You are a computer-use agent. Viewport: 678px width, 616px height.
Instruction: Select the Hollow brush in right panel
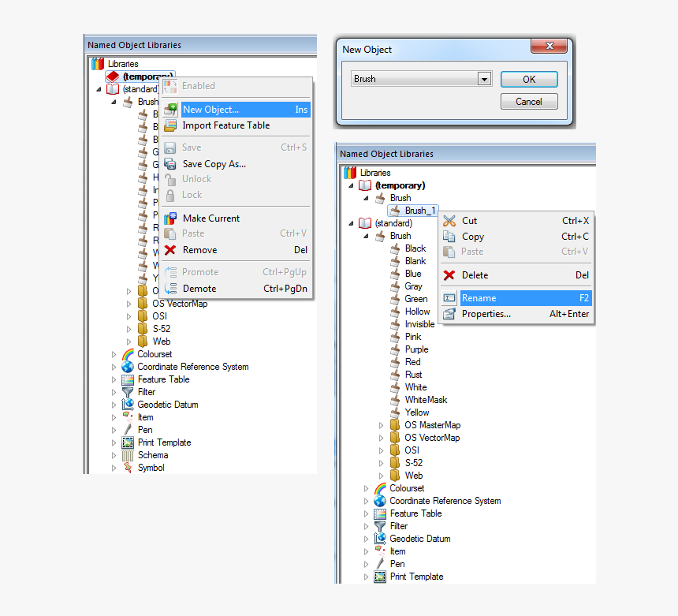point(417,312)
